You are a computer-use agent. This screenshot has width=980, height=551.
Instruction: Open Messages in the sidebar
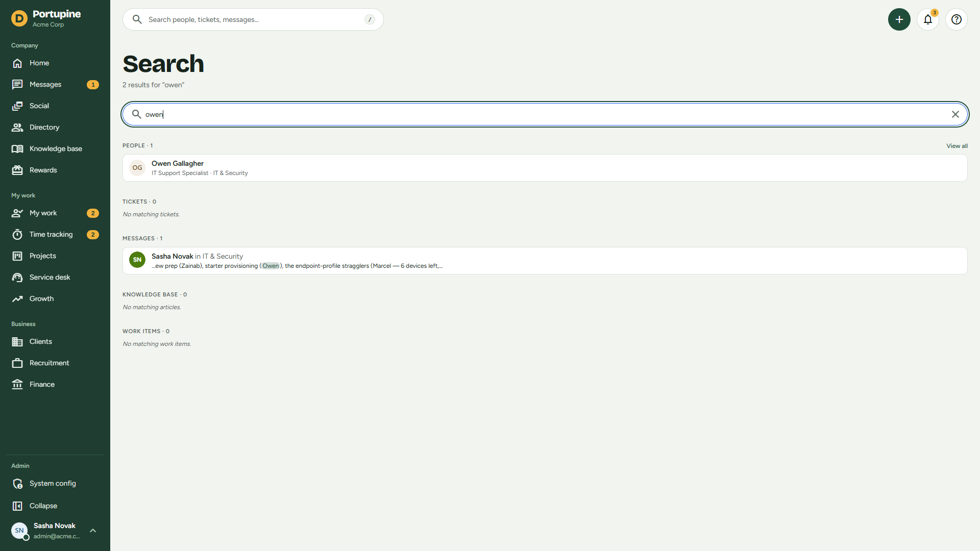click(55, 85)
